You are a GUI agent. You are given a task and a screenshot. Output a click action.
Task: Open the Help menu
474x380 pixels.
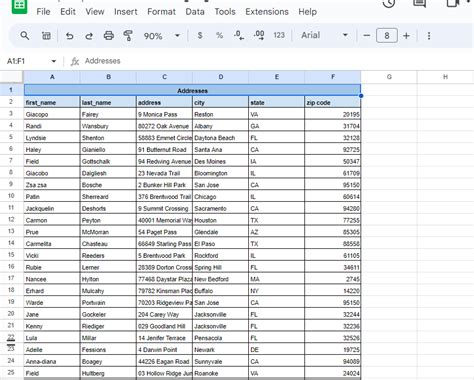click(x=307, y=12)
